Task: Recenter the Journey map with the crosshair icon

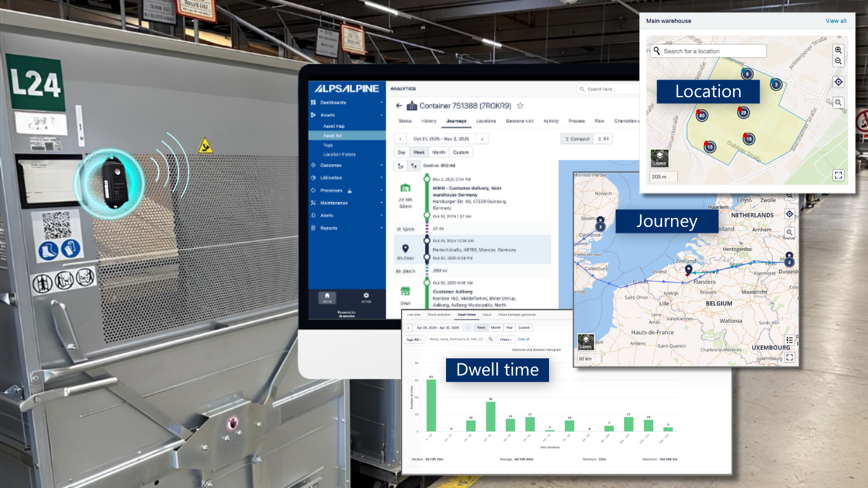Action: (x=790, y=215)
